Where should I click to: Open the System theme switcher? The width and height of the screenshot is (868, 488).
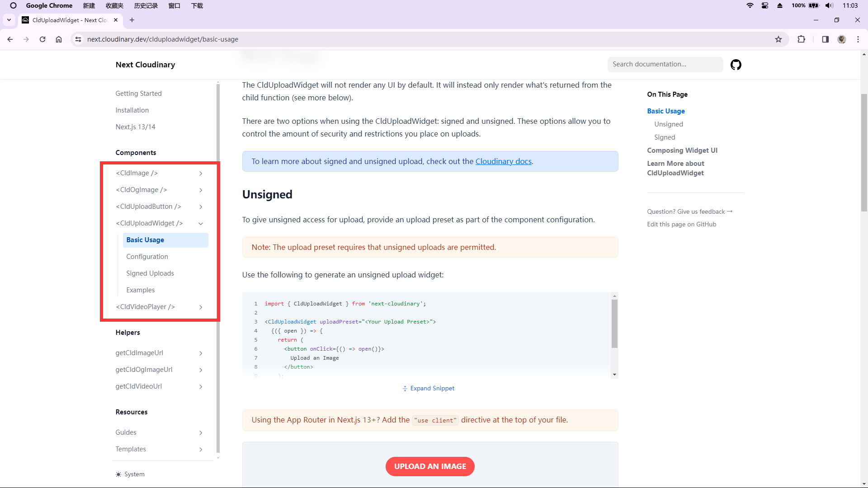130,474
